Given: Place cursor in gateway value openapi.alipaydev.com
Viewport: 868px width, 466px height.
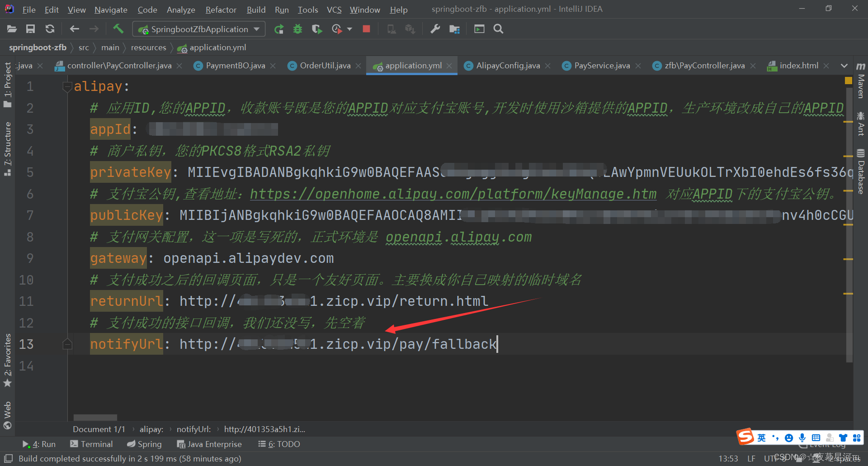Looking at the screenshot, I should point(248,258).
